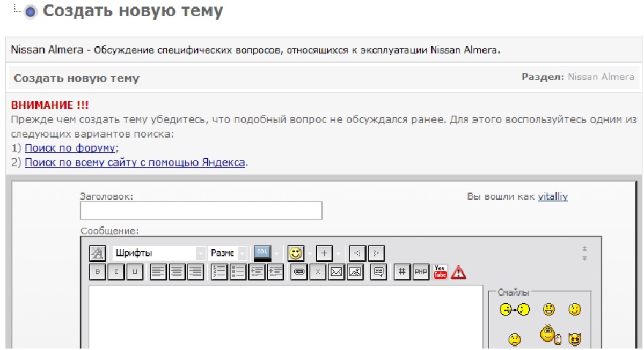Insert the smiley holding a bottle
644x350 pixels.
tap(550, 335)
